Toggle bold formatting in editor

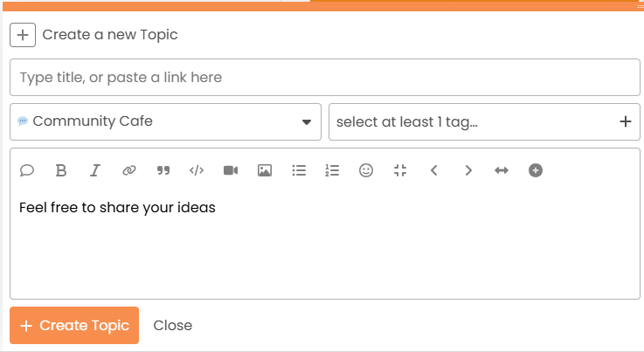coord(61,170)
